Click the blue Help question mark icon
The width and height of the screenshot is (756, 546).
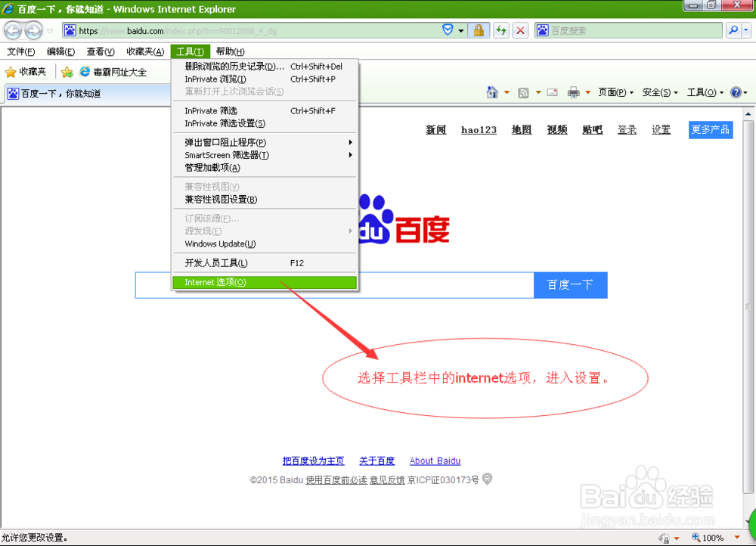(x=736, y=92)
